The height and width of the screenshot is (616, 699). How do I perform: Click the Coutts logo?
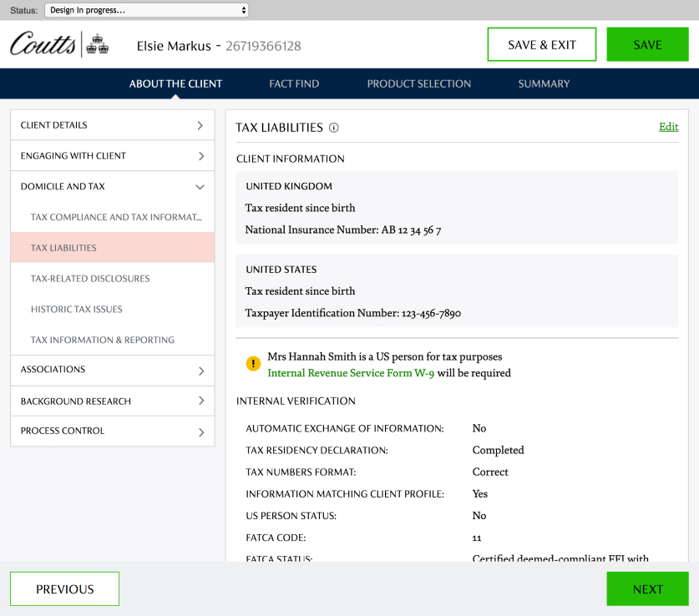59,44
